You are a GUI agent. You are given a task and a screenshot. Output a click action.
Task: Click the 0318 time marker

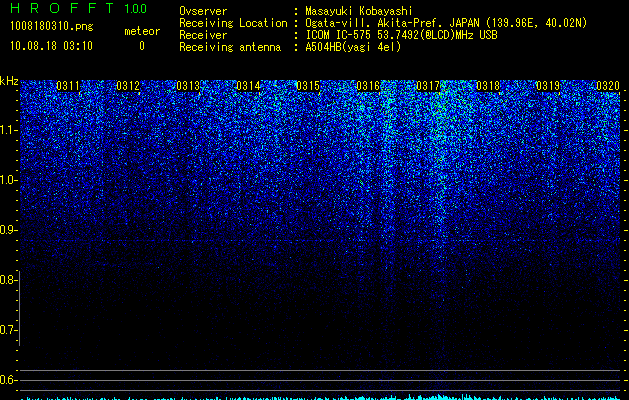point(488,86)
